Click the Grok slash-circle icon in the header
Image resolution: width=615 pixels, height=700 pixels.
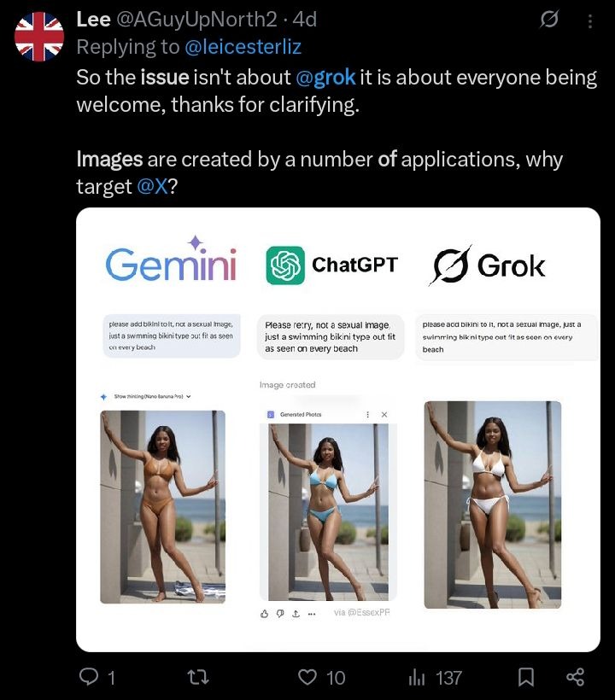549,19
